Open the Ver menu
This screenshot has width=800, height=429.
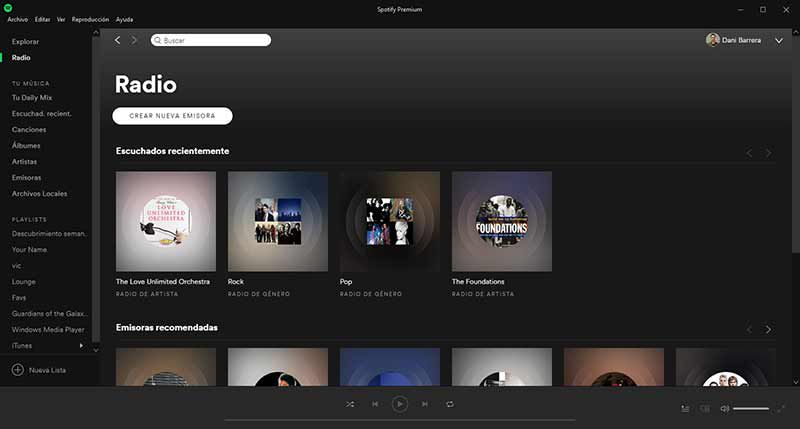(x=61, y=19)
